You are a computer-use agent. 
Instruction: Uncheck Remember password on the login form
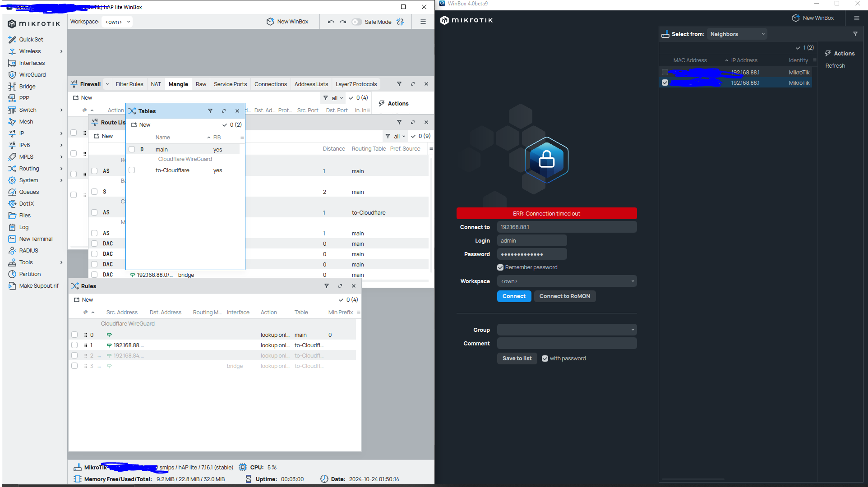500,267
